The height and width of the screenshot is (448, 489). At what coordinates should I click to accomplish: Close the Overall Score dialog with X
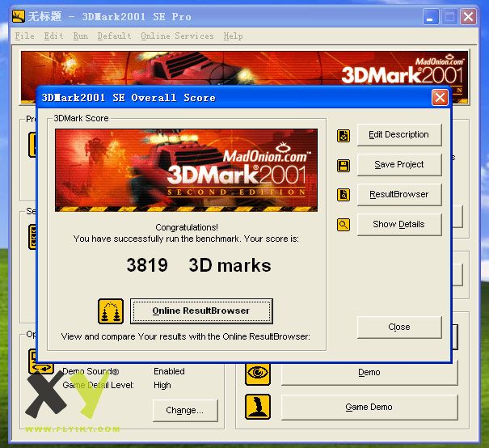[x=440, y=98]
